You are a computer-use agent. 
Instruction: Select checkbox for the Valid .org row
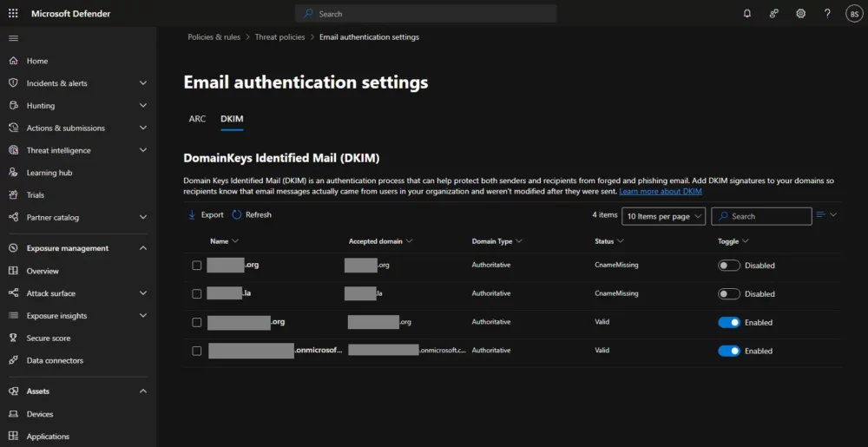(x=196, y=322)
